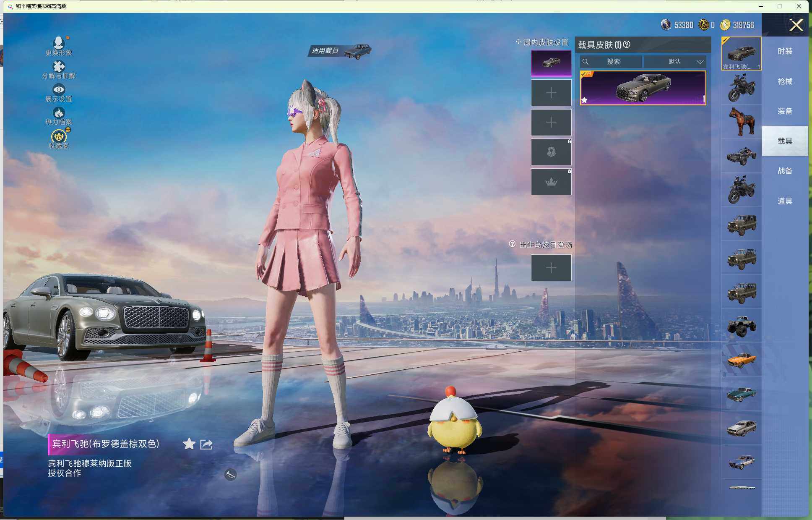Click the empty plus slot under 出生岛炫目登场

(551, 268)
